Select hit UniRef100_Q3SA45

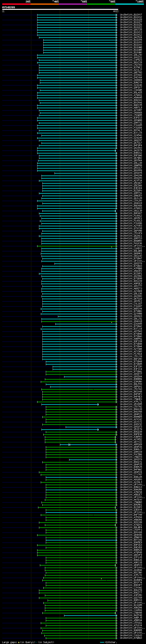pos(131,324)
